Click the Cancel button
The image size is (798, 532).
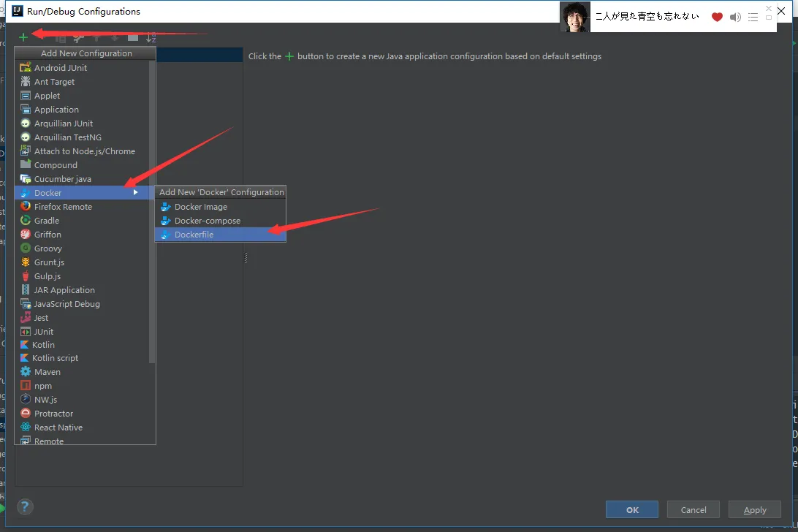693,509
